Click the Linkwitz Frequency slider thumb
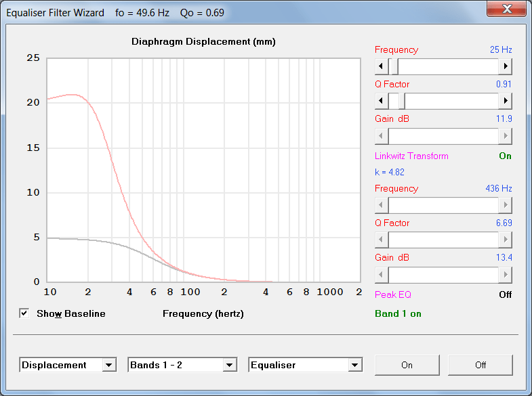 click(394, 66)
